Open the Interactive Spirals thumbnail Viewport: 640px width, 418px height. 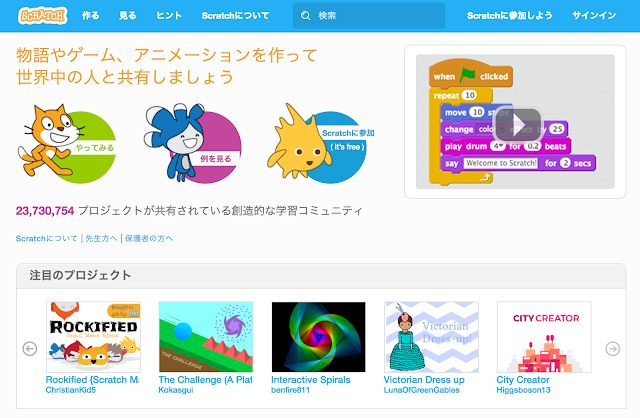319,337
